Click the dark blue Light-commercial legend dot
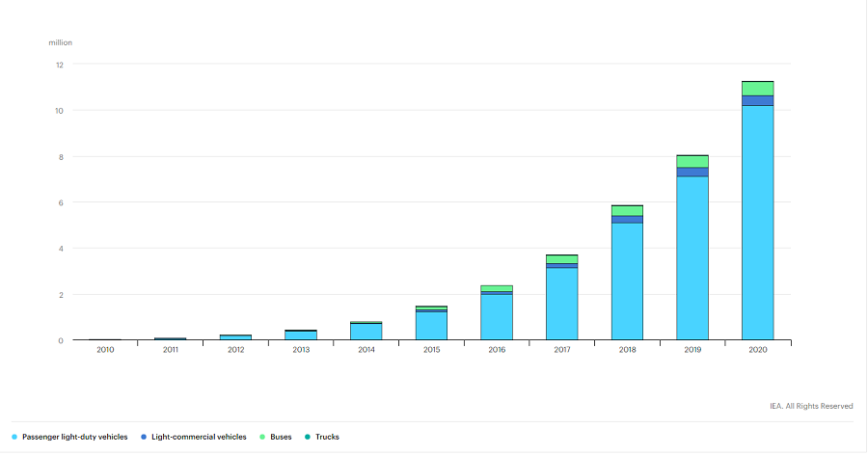The image size is (868, 455). pos(142,437)
